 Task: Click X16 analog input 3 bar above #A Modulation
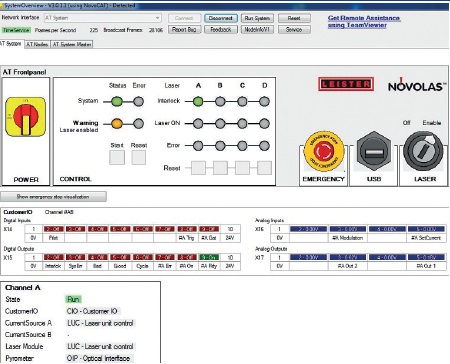click(x=348, y=229)
